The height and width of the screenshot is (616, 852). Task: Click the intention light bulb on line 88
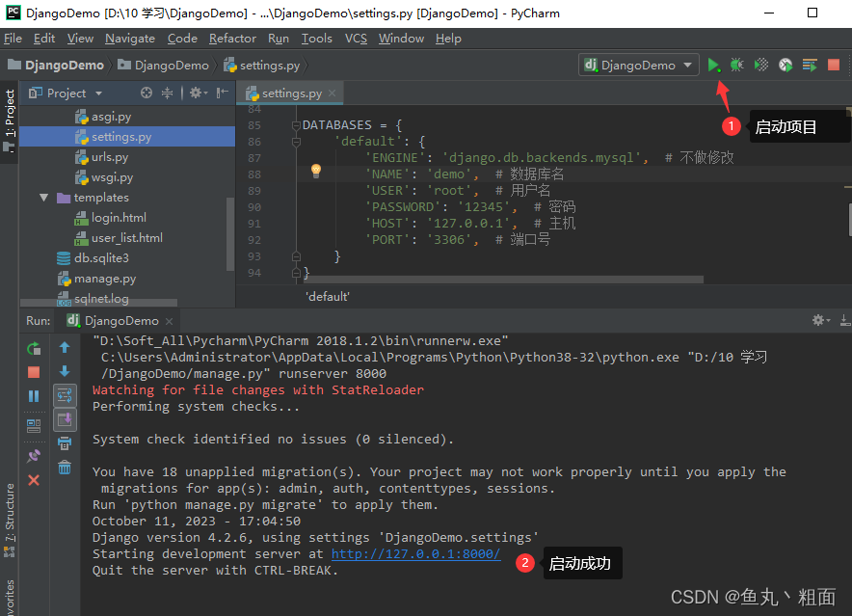point(316,171)
